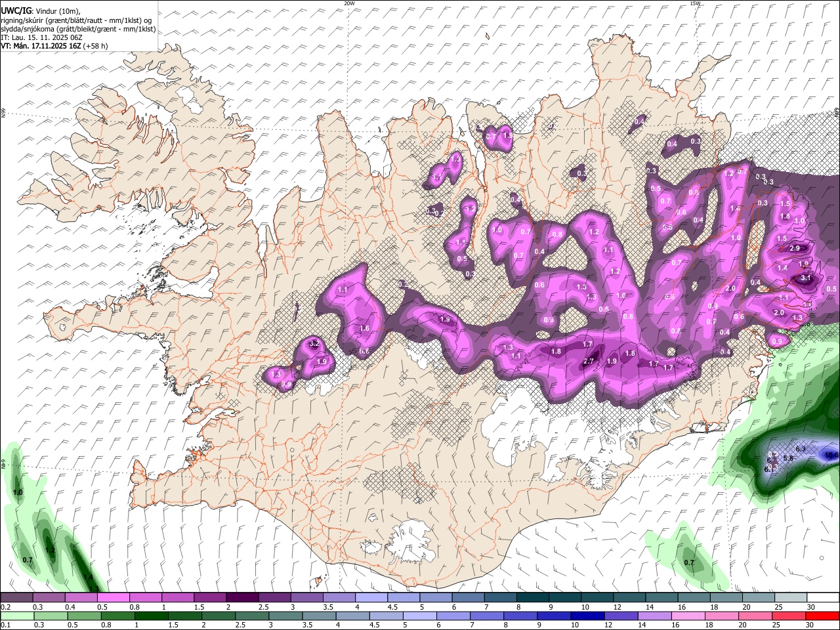
Task: Click the "slydda/snjókoma" legend description line
Action: (78, 29)
